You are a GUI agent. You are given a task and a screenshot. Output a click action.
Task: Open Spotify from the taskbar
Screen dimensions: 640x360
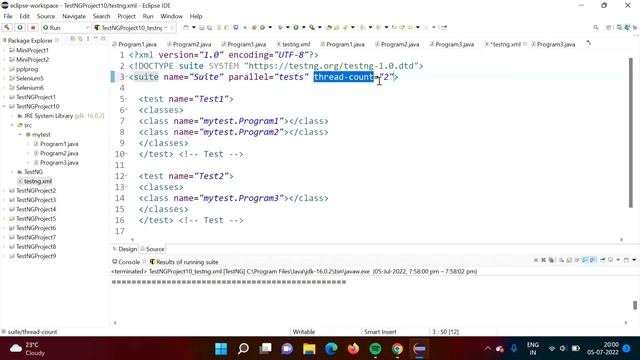pos(375,349)
